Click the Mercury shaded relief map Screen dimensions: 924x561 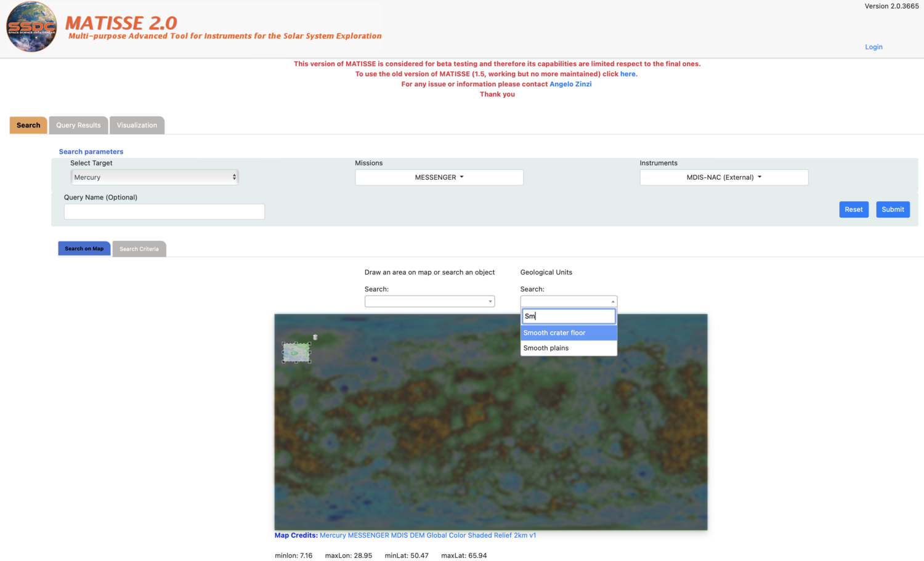[491, 422]
